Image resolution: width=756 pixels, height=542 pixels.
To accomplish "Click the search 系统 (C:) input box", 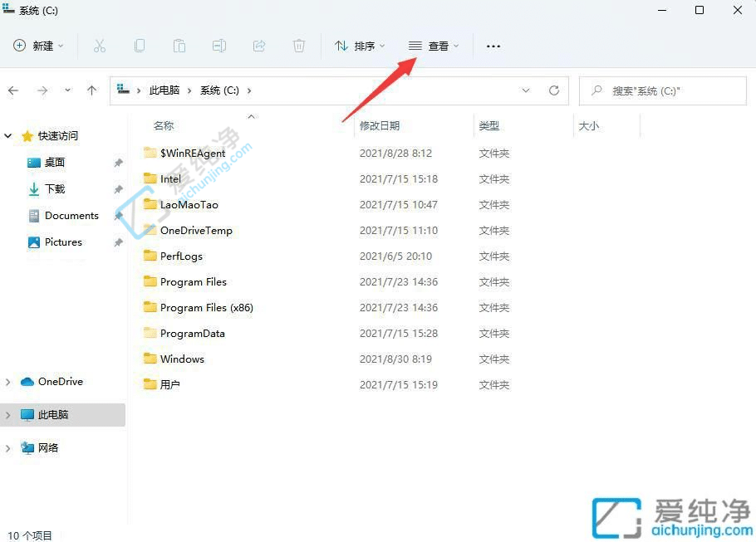I will click(x=663, y=90).
